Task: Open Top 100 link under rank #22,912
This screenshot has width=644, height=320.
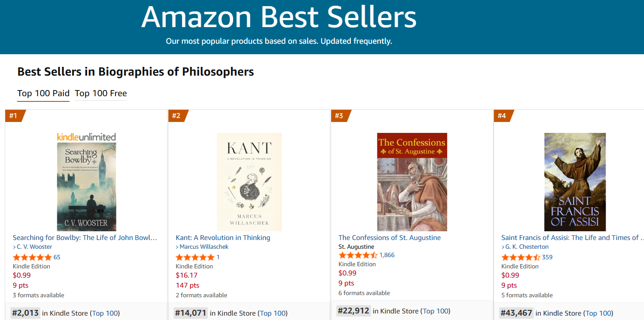Action: (436, 311)
